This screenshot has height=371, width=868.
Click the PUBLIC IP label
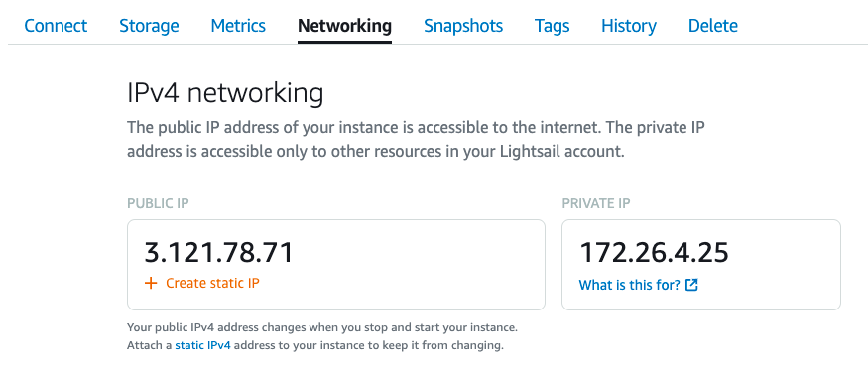pyautogui.click(x=158, y=203)
